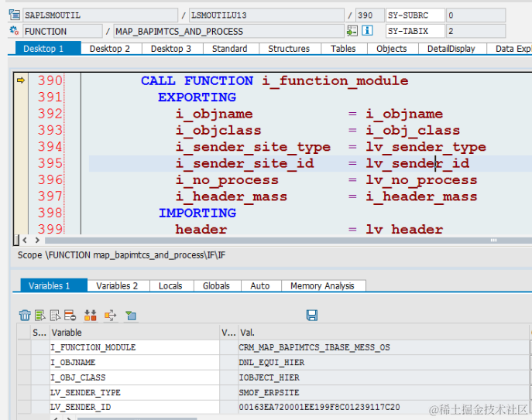Click the SY-TABIX variable field

click(x=415, y=31)
